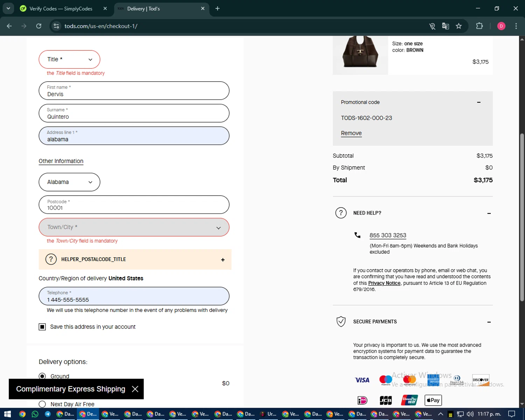This screenshot has width=525, height=420.
Task: Collapse the SECURE PAYMENTS section
Action: pos(489,322)
